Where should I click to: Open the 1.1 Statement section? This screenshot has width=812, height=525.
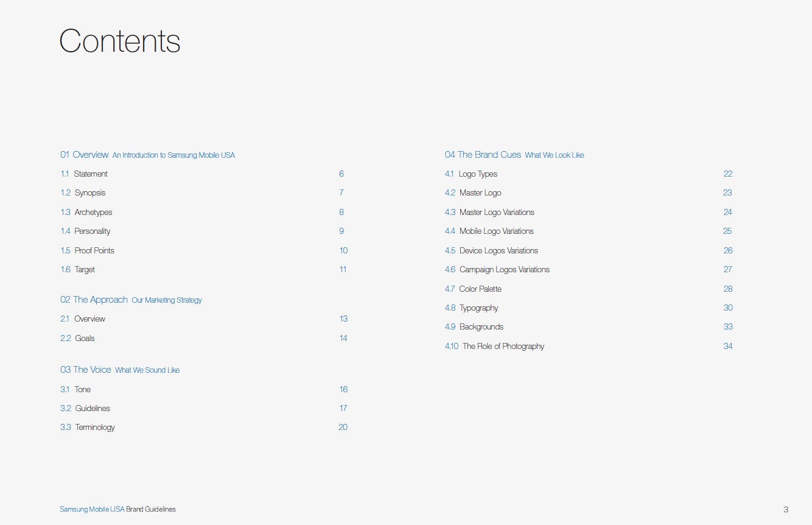[89, 174]
